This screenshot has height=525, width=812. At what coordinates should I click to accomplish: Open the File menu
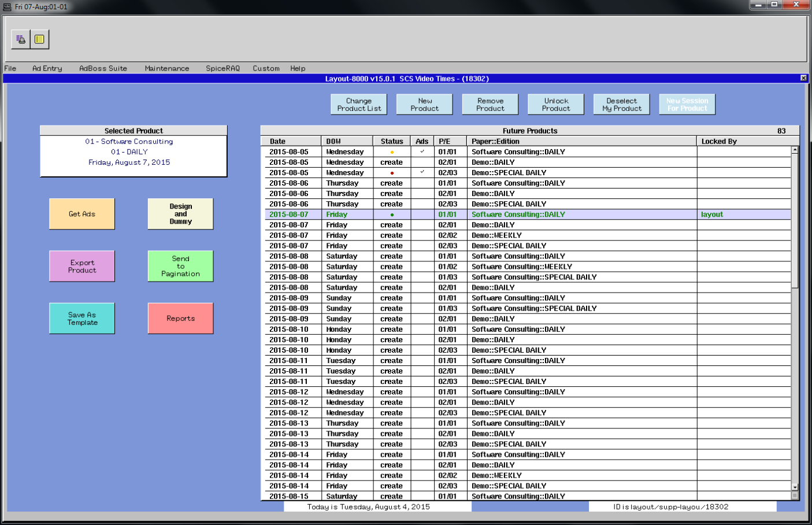pos(10,68)
